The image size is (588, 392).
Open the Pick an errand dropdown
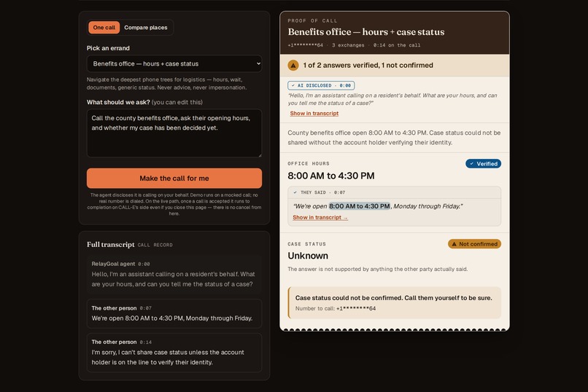[x=174, y=63]
